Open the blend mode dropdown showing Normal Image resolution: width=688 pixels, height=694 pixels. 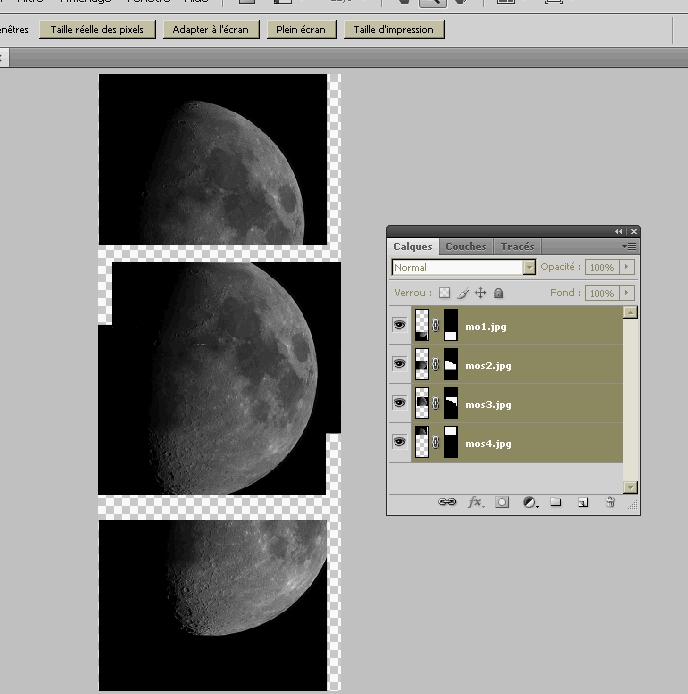464,267
